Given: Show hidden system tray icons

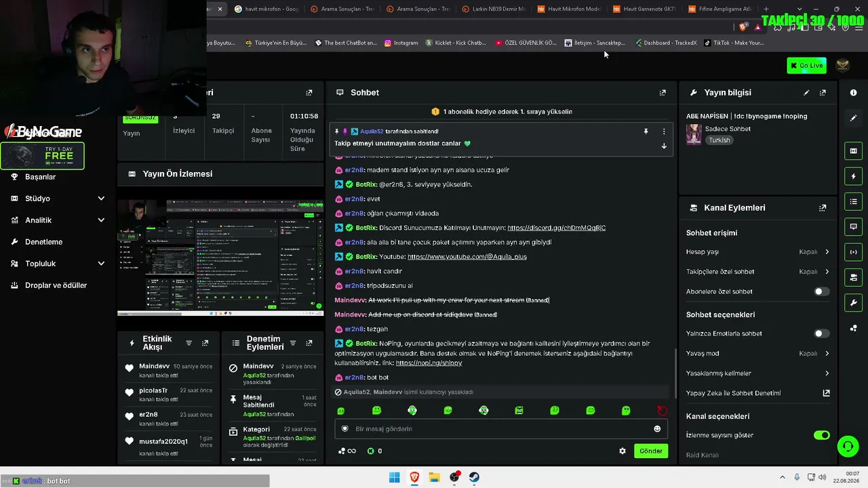Looking at the screenshot, I should (782, 477).
